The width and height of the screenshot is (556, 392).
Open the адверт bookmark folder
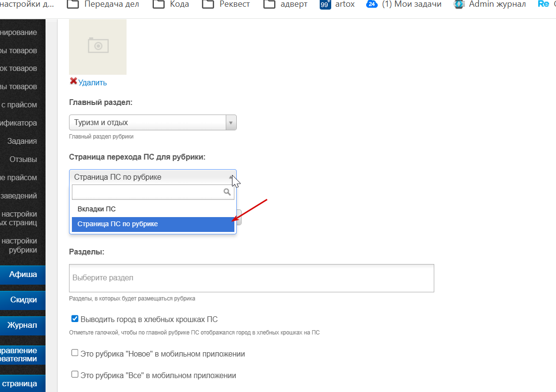[x=285, y=4]
